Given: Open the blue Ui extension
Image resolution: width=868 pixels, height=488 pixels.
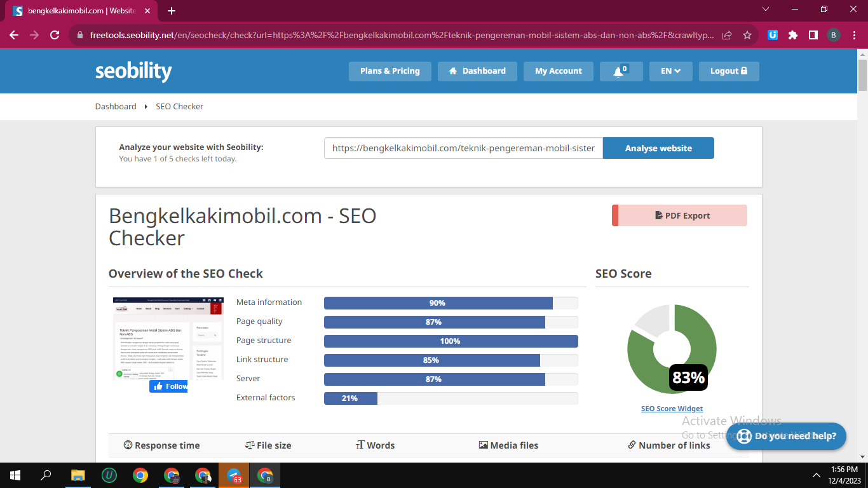Looking at the screenshot, I should (773, 36).
